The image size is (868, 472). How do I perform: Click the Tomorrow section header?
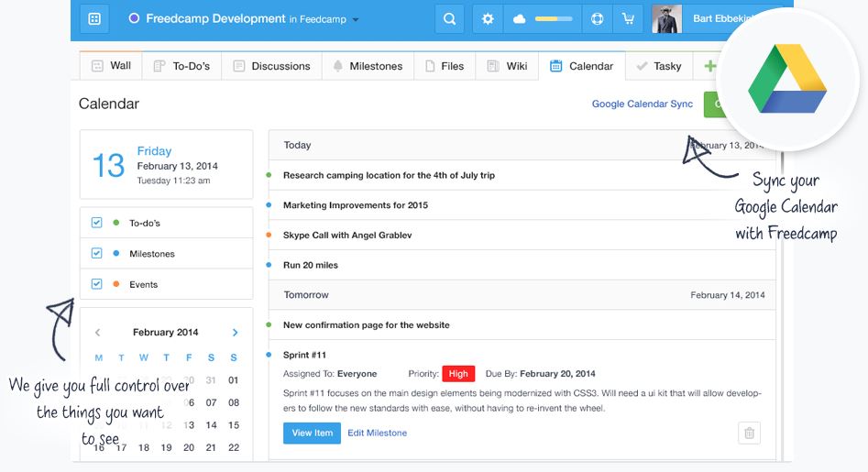click(x=522, y=295)
